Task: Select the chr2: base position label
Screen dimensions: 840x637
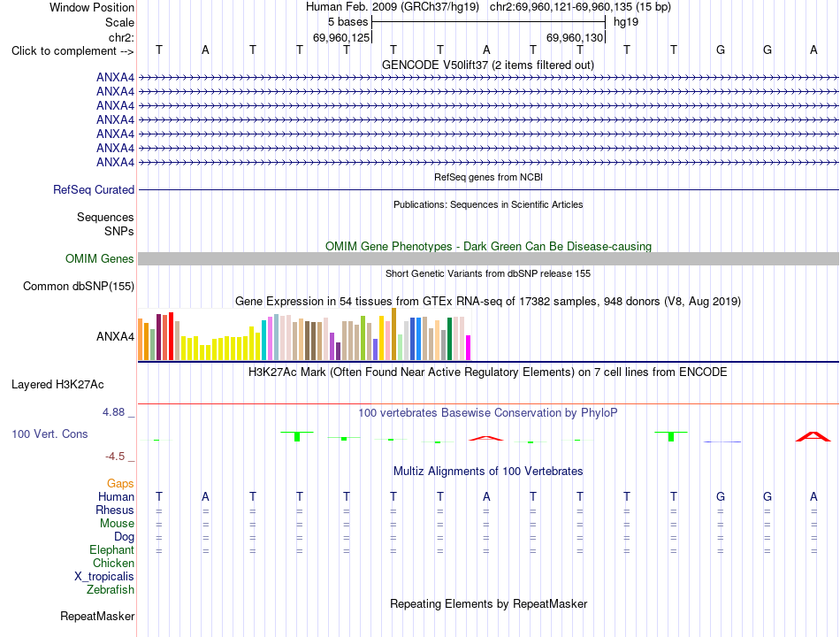Action: coord(121,37)
